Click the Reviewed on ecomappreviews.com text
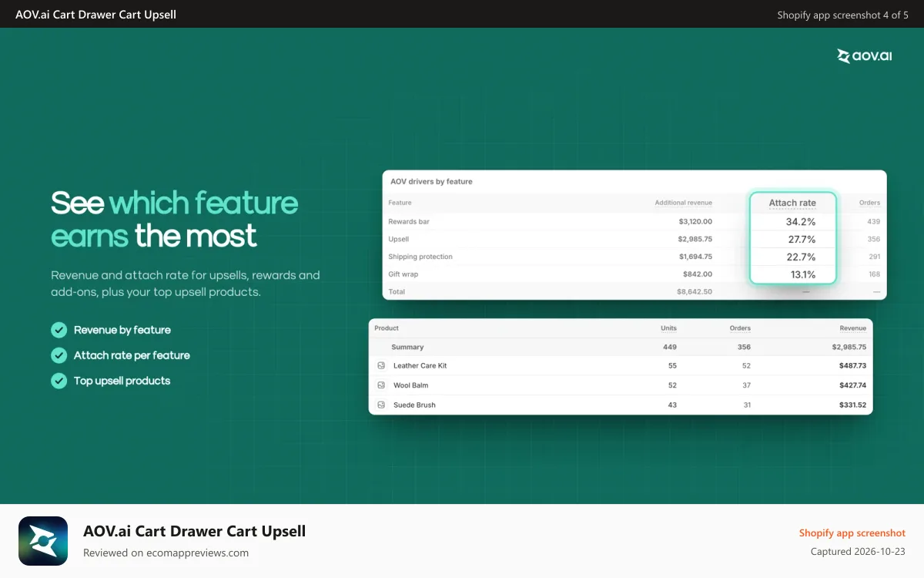Image resolution: width=924 pixels, height=578 pixels. coord(166,553)
